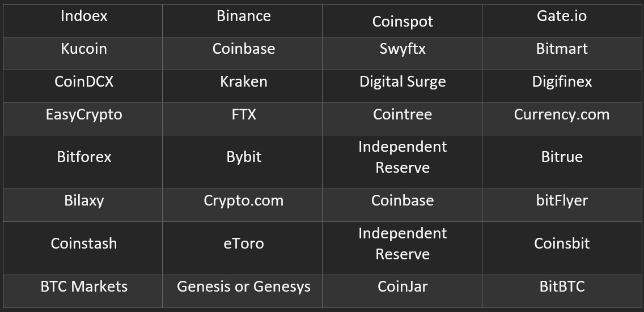Select the Swyftx cell

402,53
